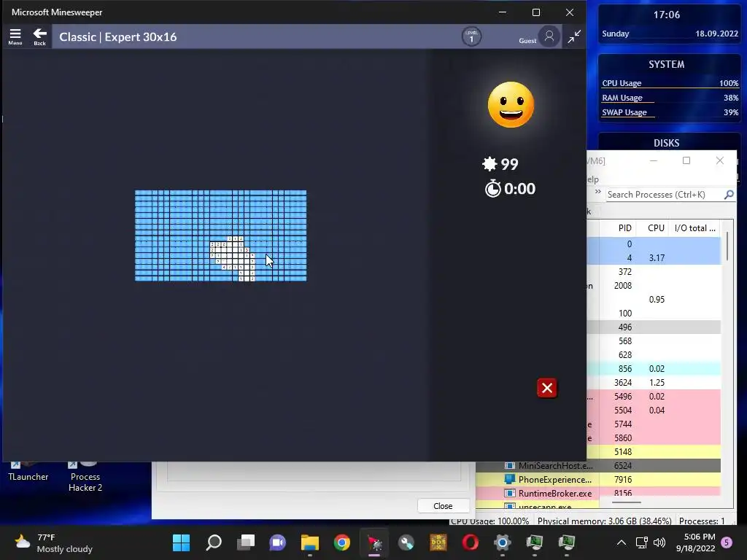Open the Chat icon on the taskbar

click(x=277, y=542)
